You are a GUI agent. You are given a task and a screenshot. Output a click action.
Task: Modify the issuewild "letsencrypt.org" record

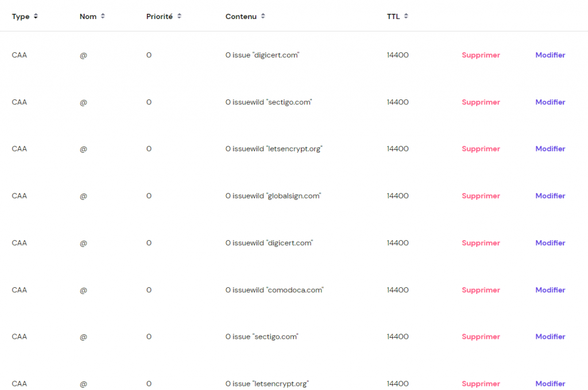550,149
